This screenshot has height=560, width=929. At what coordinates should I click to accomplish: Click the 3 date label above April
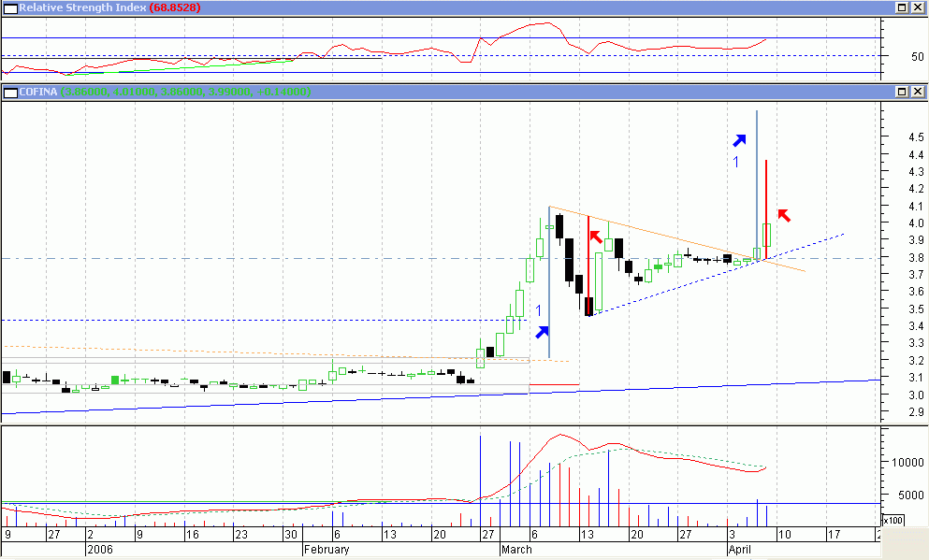(x=732, y=535)
